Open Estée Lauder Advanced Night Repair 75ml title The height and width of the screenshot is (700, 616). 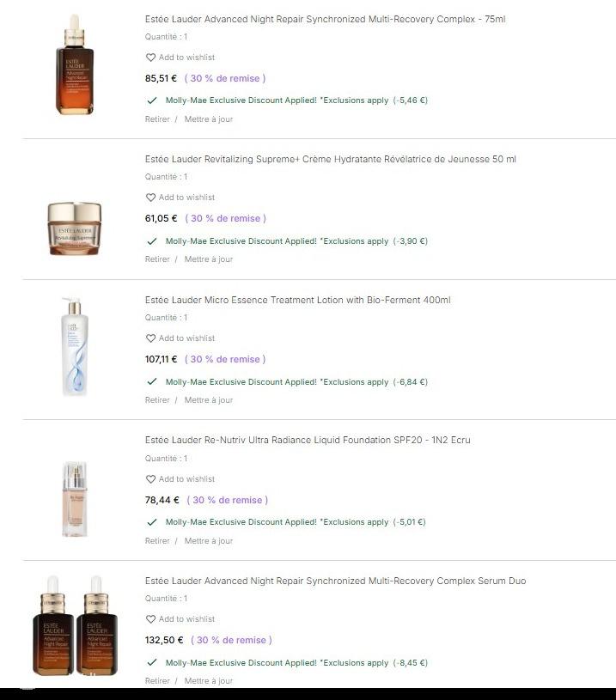pyautogui.click(x=325, y=19)
